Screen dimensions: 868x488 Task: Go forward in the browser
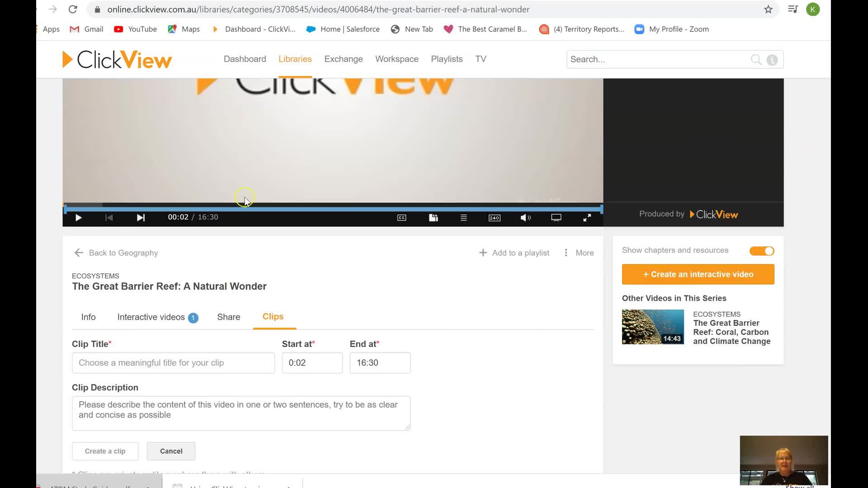pos(53,9)
